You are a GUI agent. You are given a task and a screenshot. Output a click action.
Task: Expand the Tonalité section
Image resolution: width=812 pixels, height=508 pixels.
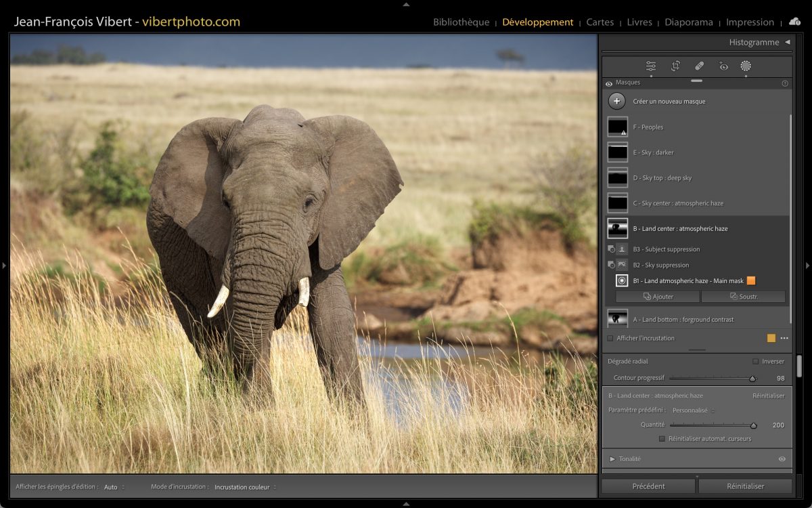[612, 459]
